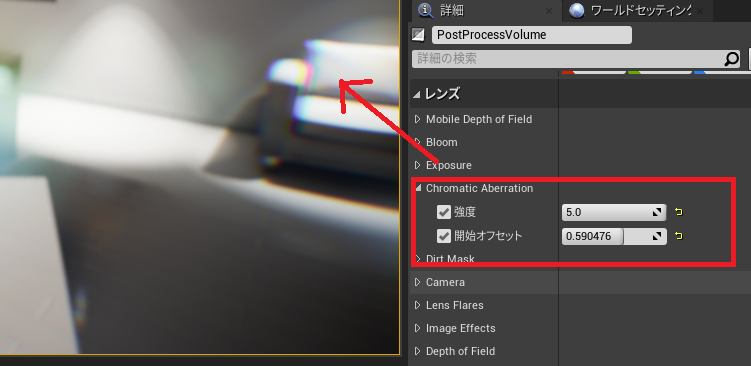Close the ワールドセッティング tab
Viewport: 751px width, 366px height.
700,11
